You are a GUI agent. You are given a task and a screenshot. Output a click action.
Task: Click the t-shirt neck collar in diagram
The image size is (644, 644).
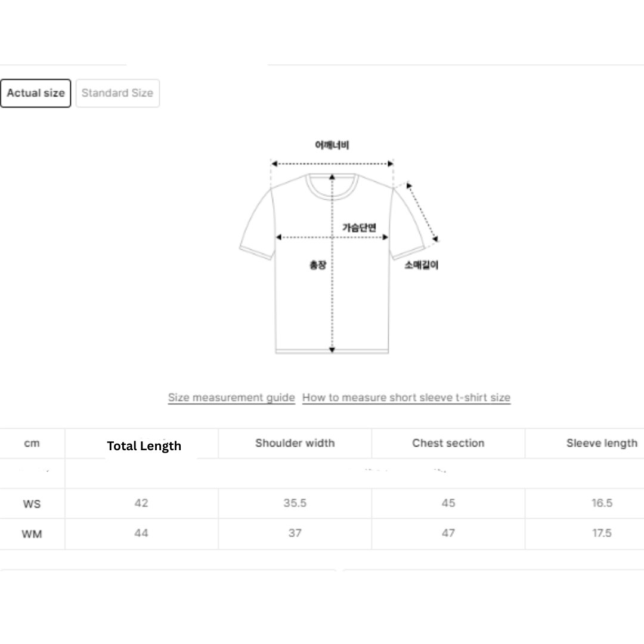pos(332,184)
